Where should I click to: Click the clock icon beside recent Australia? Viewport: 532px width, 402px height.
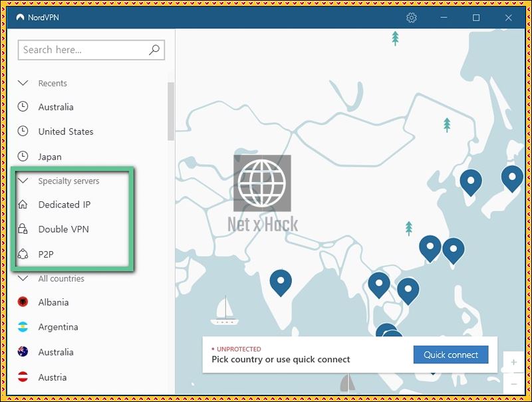pyautogui.click(x=23, y=106)
